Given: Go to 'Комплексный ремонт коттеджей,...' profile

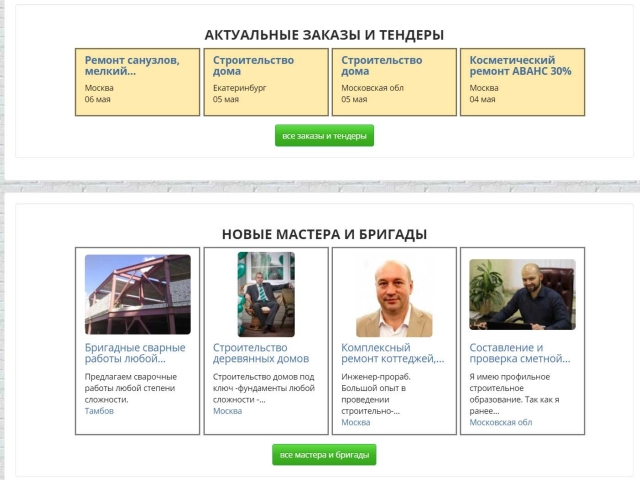Looking at the screenshot, I should point(392,352).
